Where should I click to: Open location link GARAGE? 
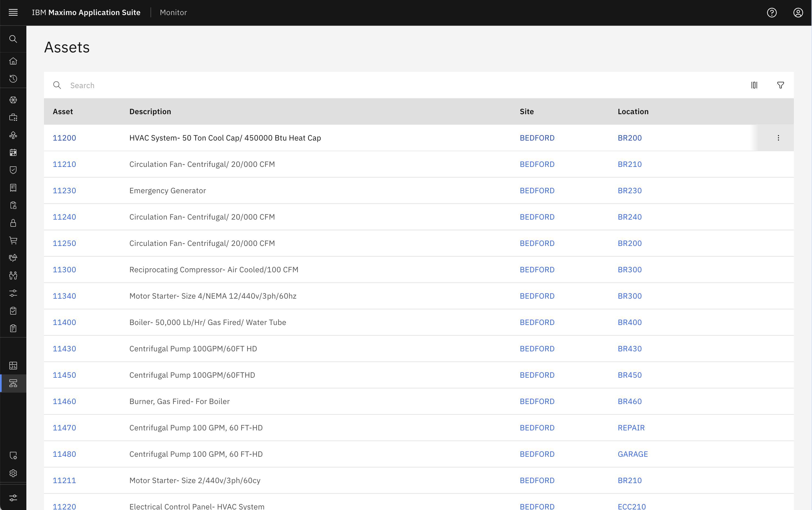tap(633, 454)
